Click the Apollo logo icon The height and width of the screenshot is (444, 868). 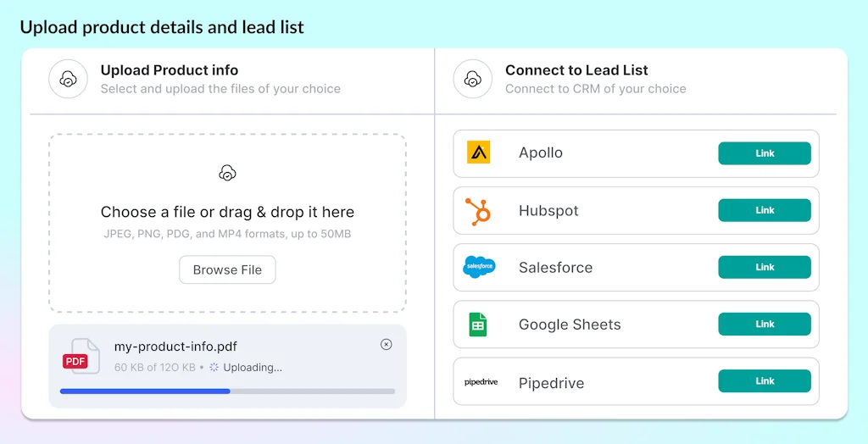(x=479, y=153)
